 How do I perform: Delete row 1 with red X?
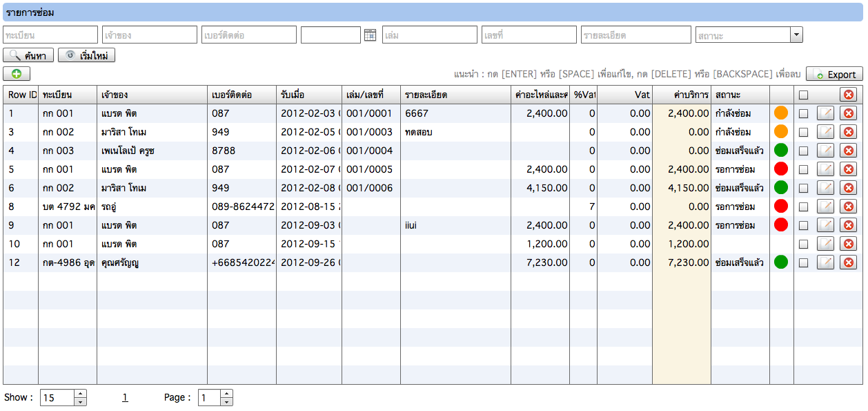point(848,113)
